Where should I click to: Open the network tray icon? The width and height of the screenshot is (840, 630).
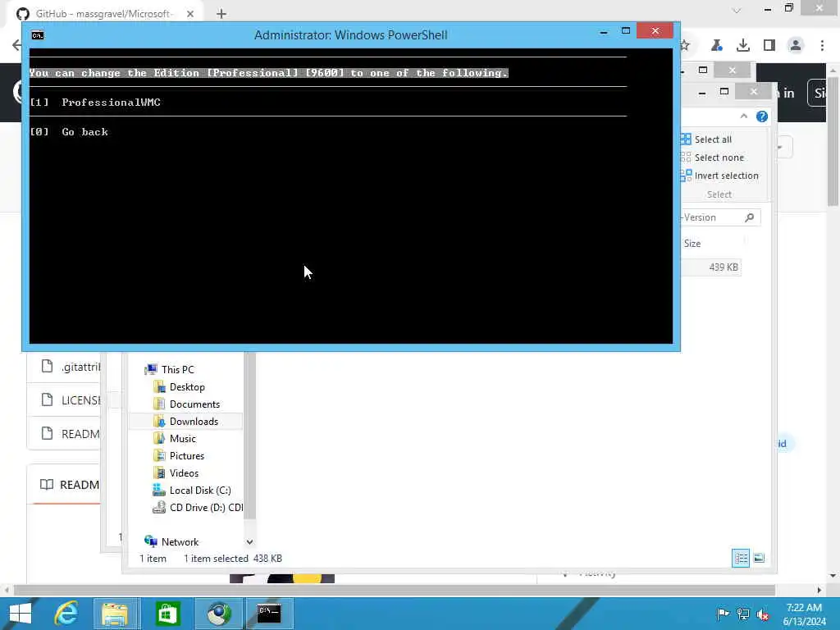(x=743, y=614)
